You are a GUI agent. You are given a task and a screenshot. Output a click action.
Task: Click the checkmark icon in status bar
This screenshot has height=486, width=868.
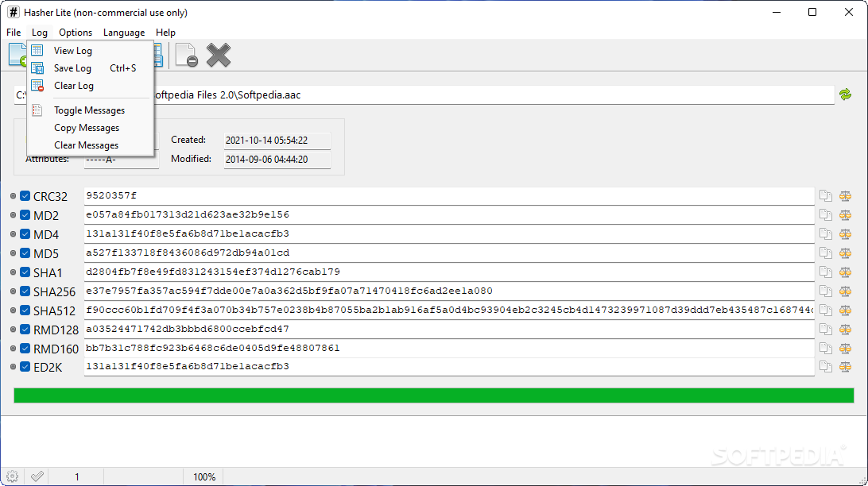(37, 476)
